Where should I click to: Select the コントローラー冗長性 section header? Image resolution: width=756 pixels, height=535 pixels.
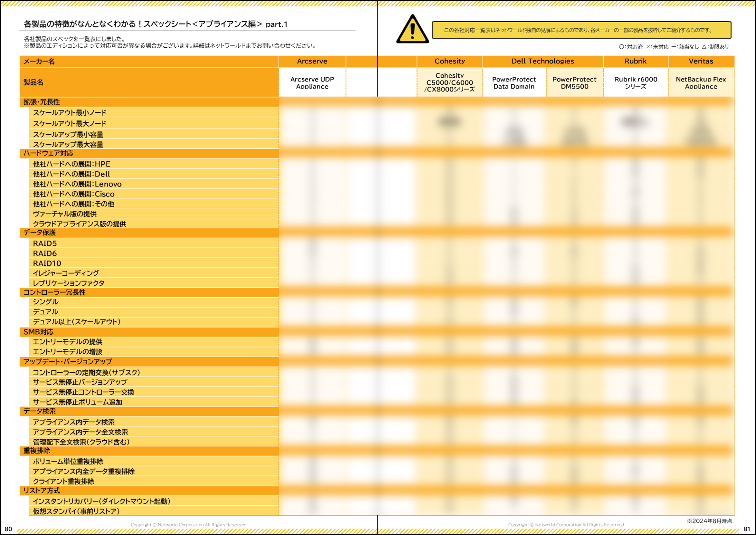point(149,293)
